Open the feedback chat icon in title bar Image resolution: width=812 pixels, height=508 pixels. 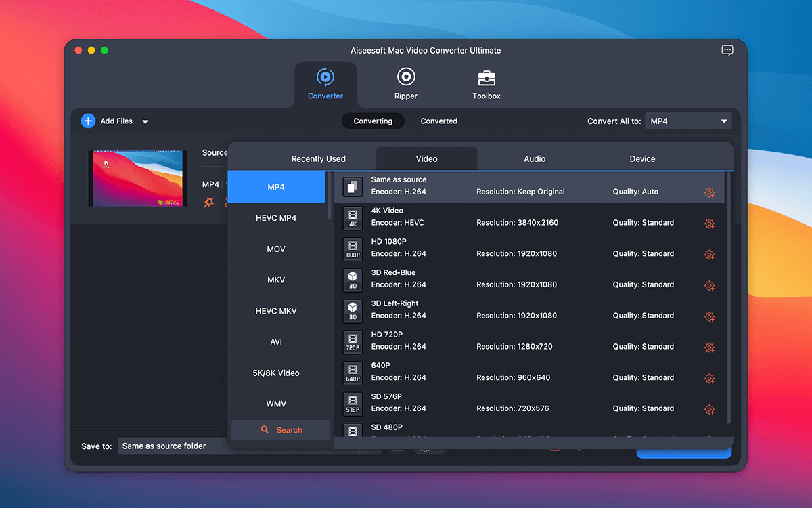coord(727,50)
